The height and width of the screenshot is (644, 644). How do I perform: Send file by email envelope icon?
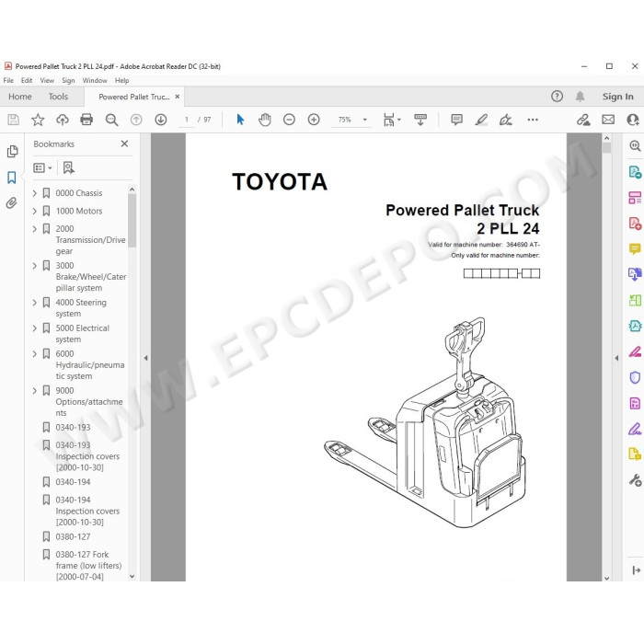608,120
